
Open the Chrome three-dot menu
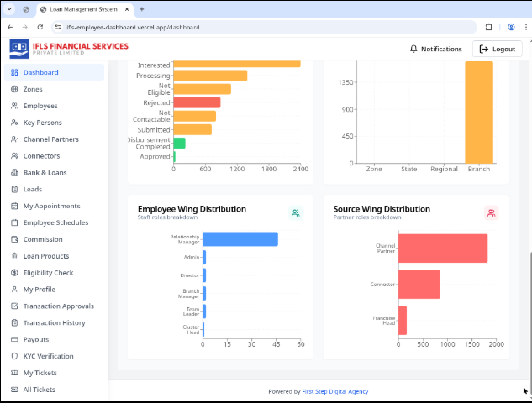pyautogui.click(x=524, y=27)
